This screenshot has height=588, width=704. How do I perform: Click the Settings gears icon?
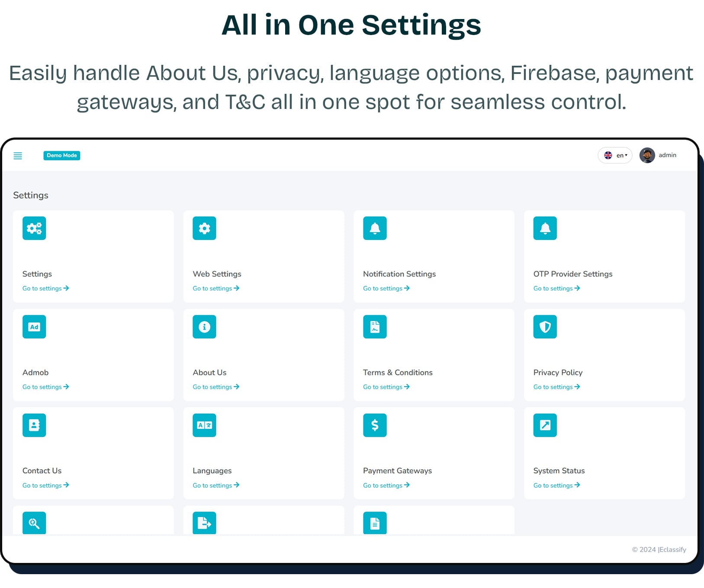pyautogui.click(x=34, y=228)
